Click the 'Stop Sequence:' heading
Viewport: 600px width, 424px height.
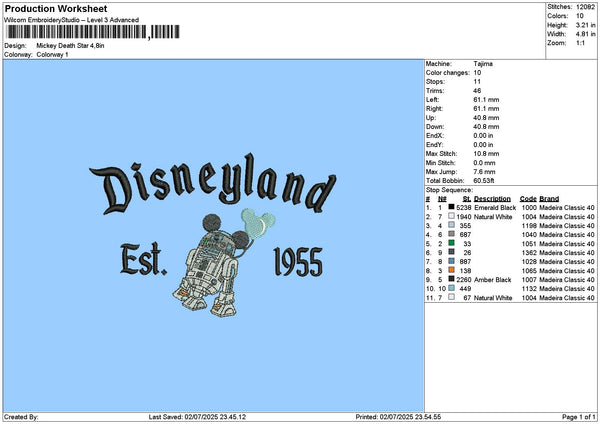click(x=449, y=190)
